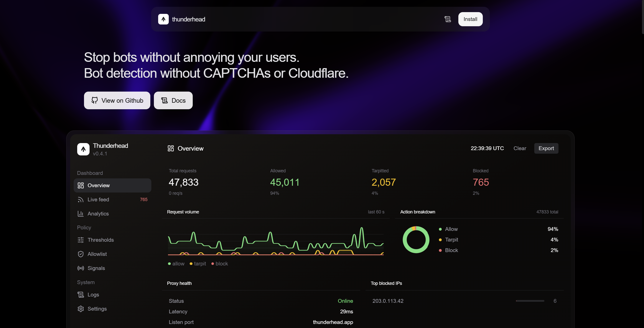Open View on Github button
Screen dimensions: 644x328
(117, 100)
